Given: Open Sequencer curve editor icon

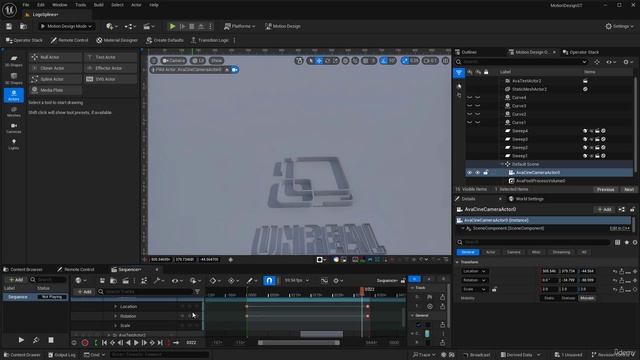Looking at the screenshot, I should tap(324, 281).
